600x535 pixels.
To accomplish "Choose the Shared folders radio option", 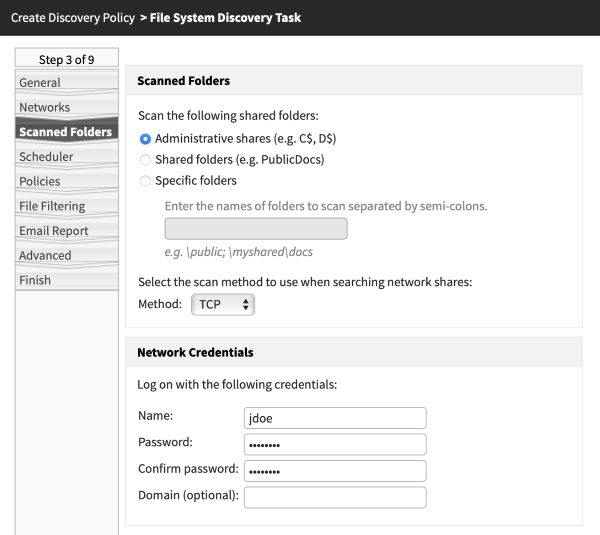I will click(x=146, y=160).
